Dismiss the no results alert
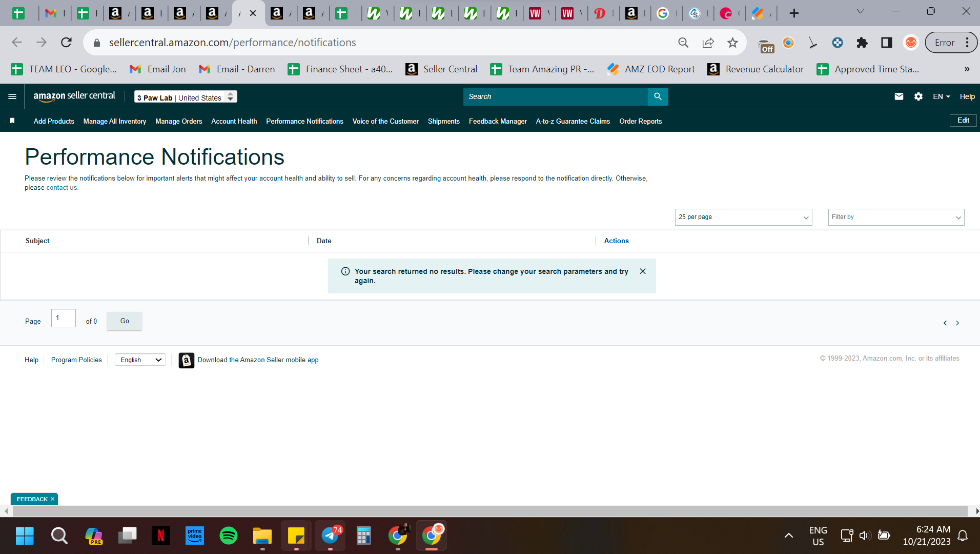Screen dimensions: 980x554 click(x=643, y=271)
